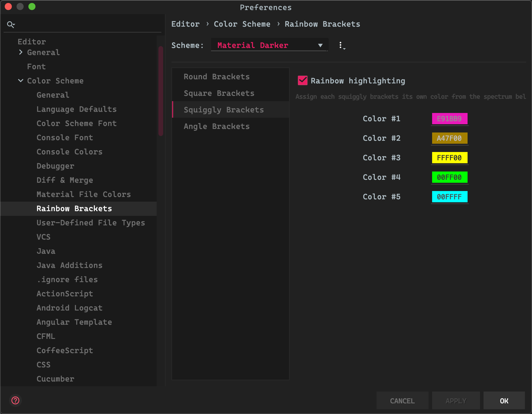This screenshot has width=532, height=414.
Task: Select Round Brackets in the list
Action: pos(217,77)
